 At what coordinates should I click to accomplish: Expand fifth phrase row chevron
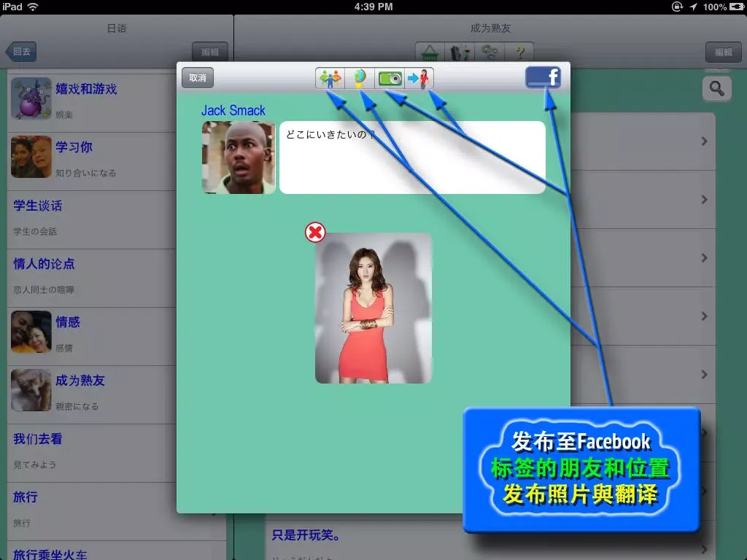(x=704, y=374)
